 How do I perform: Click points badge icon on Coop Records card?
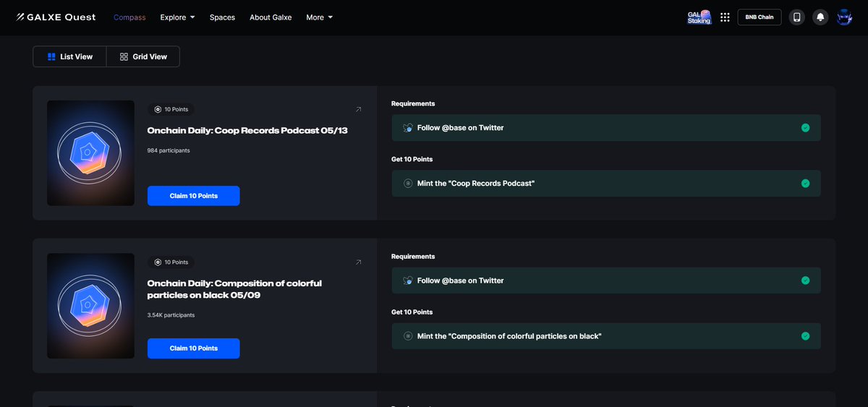[158, 110]
